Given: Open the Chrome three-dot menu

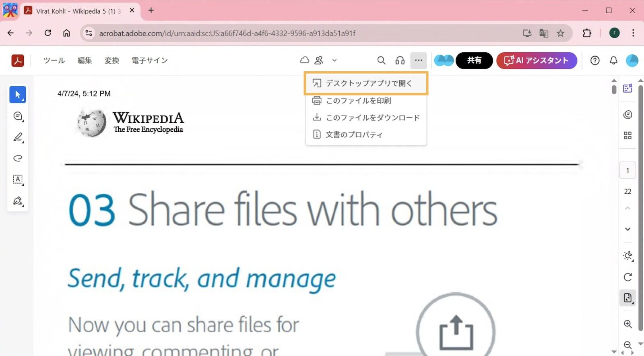Looking at the screenshot, I should pyautogui.click(x=633, y=33).
